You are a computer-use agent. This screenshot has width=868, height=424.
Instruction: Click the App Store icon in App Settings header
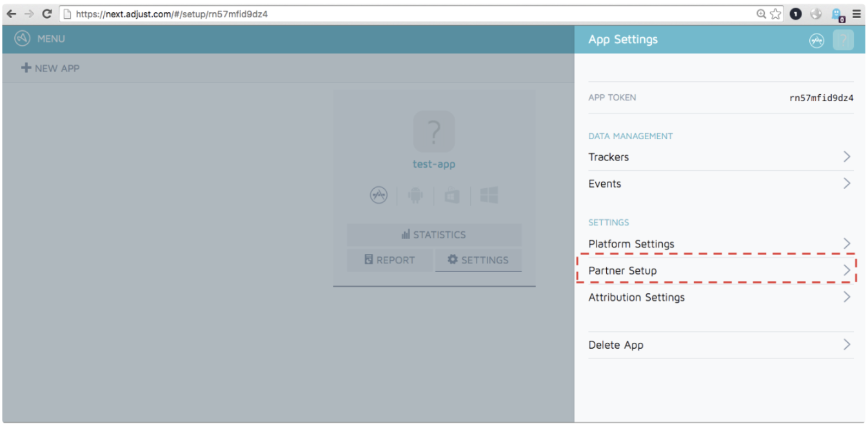coord(816,40)
